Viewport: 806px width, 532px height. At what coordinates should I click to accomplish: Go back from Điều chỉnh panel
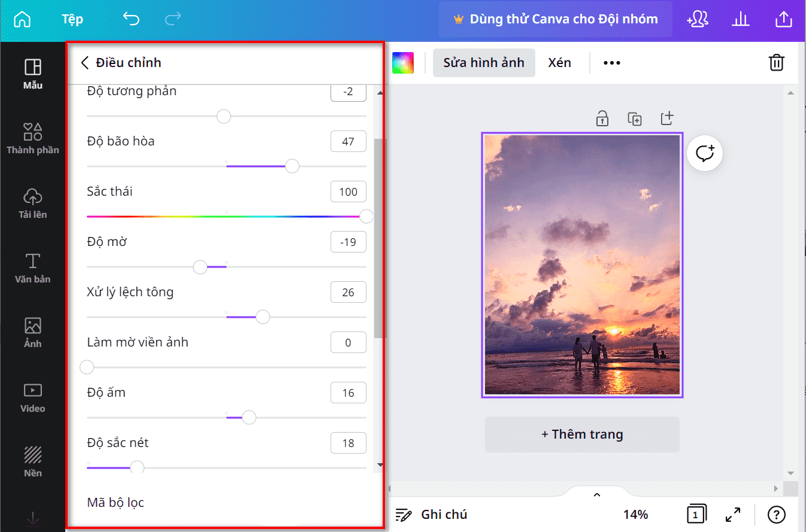pyautogui.click(x=85, y=63)
